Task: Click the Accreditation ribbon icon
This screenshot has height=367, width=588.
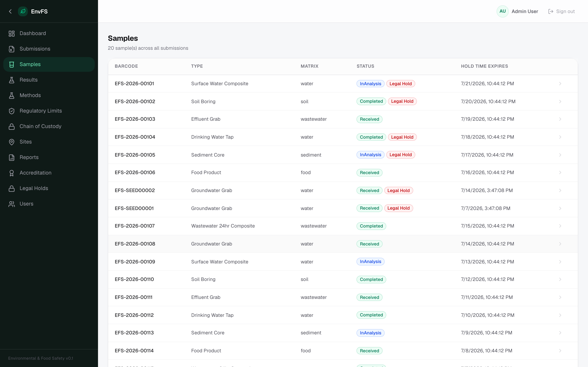Action: (11, 173)
